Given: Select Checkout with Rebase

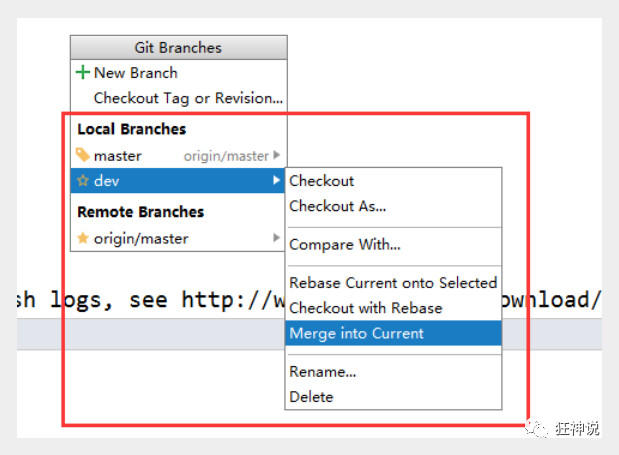Looking at the screenshot, I should 393,308.
